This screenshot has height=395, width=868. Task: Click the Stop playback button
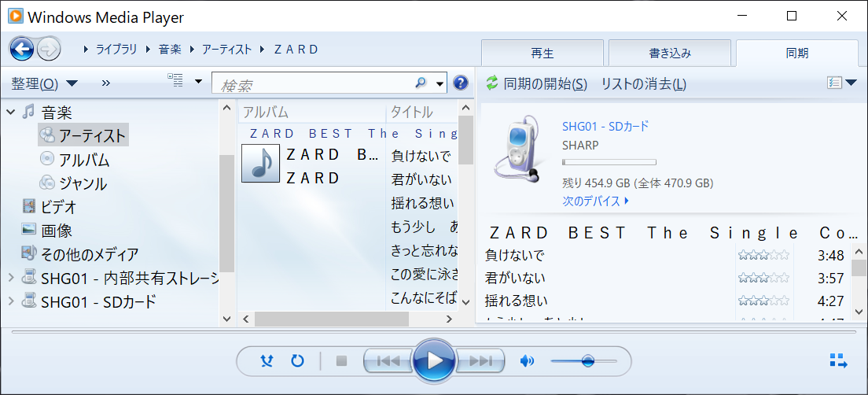tap(341, 361)
